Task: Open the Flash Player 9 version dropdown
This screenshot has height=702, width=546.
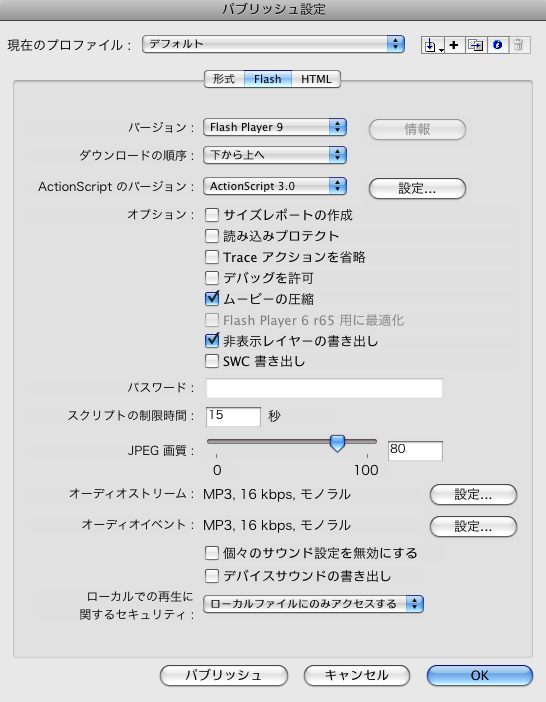Action: (275, 127)
